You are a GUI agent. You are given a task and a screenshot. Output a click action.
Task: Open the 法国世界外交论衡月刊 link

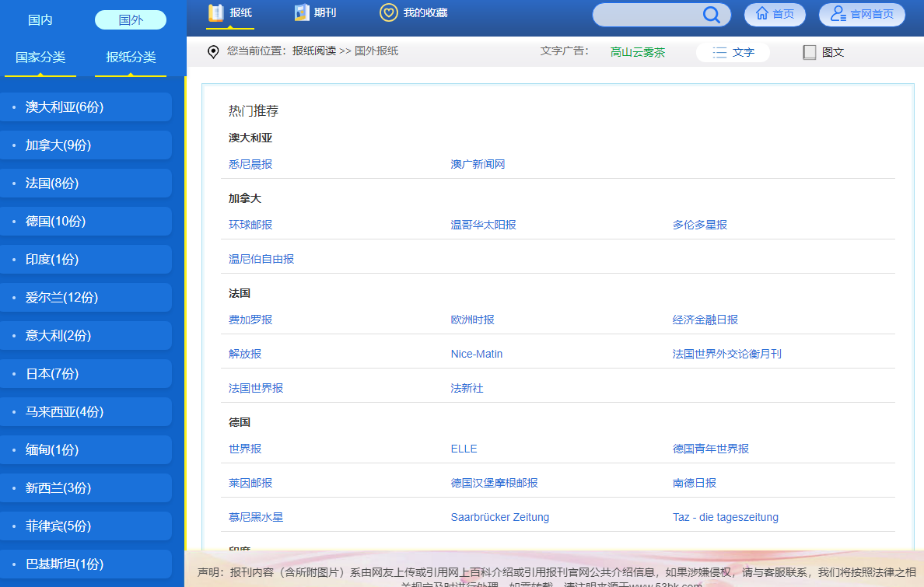[x=727, y=355]
